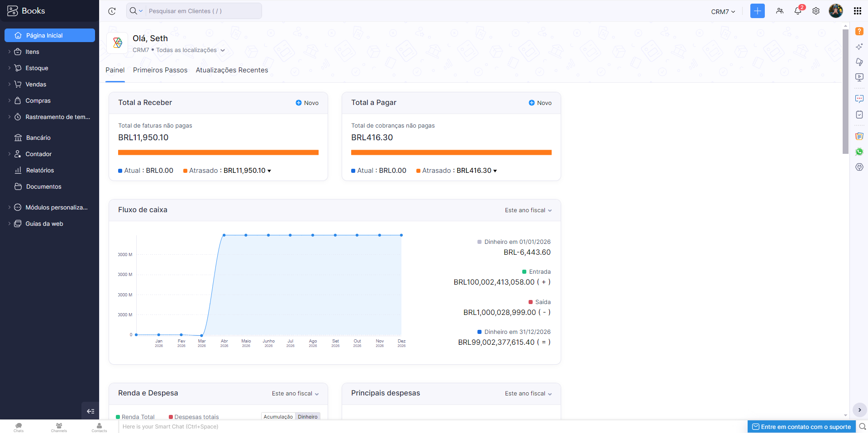Expand the CRM7 organization dropdown
Image resolution: width=868 pixels, height=433 pixels.
(723, 12)
